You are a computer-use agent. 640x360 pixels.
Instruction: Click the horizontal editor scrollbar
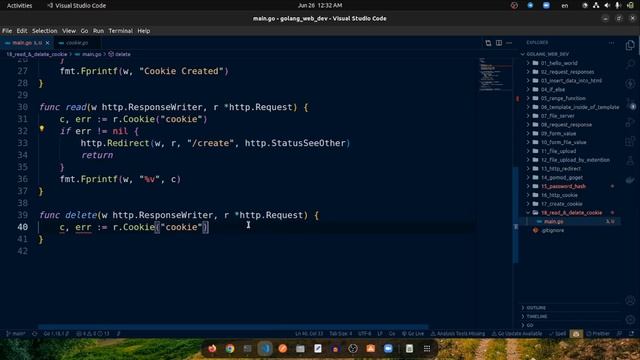tap(233, 327)
